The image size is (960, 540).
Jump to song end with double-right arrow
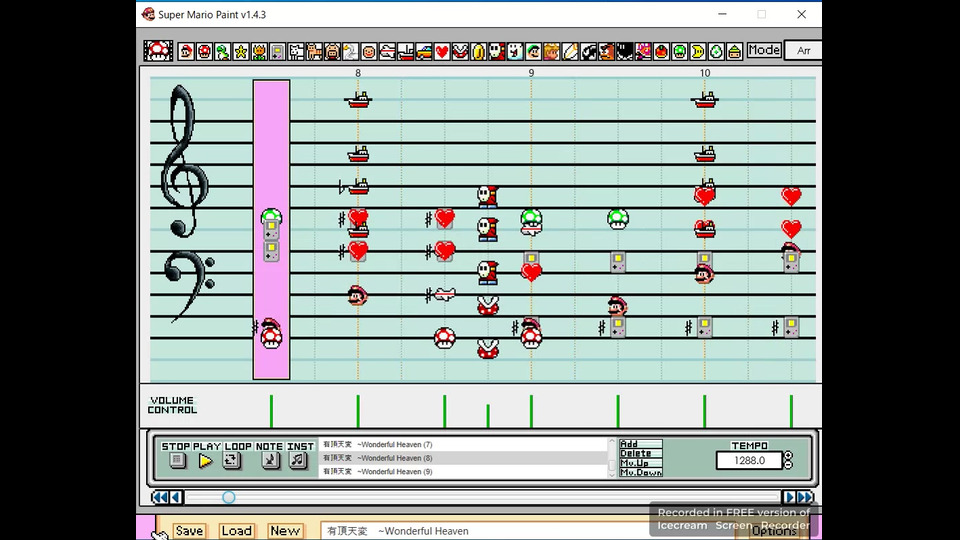pos(805,497)
